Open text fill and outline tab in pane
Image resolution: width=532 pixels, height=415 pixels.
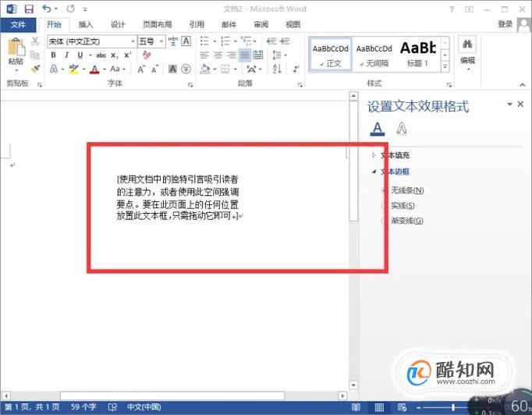(378, 129)
